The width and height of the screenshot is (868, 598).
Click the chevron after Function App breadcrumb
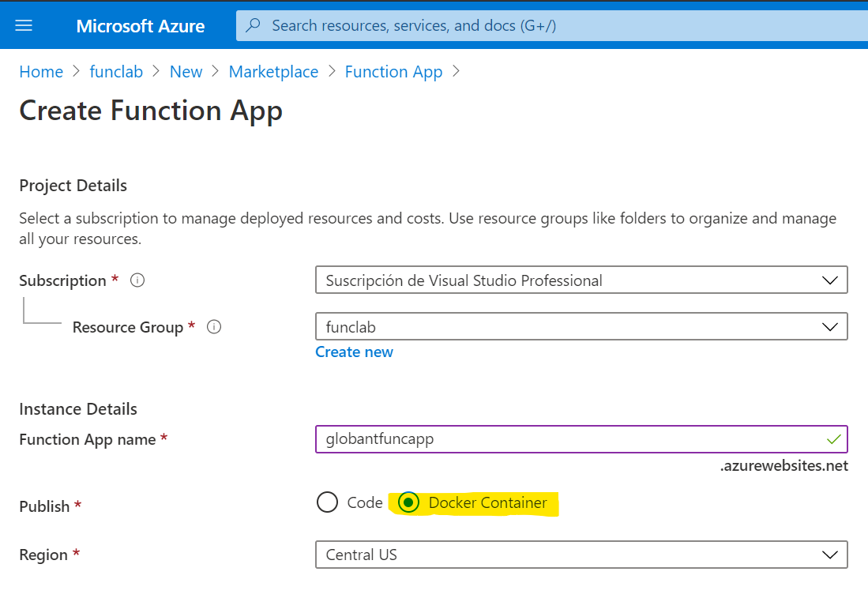pyautogui.click(x=456, y=72)
